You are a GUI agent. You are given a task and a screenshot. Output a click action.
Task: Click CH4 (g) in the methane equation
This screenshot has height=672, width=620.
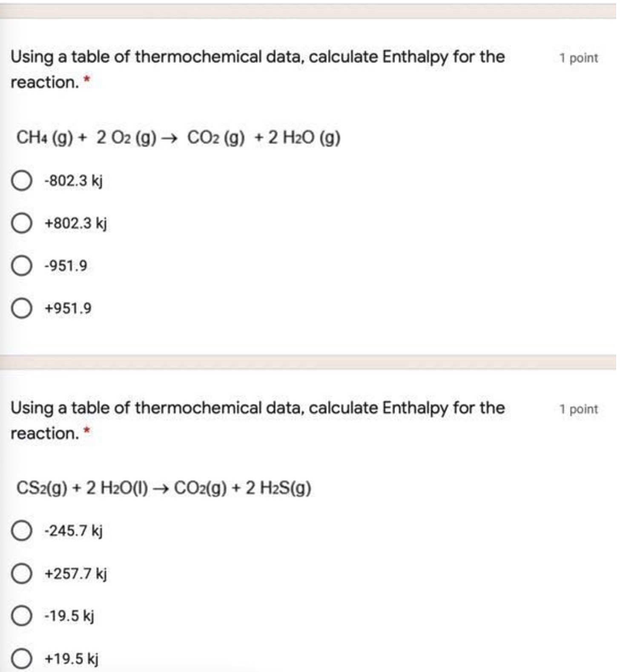[x=44, y=138]
